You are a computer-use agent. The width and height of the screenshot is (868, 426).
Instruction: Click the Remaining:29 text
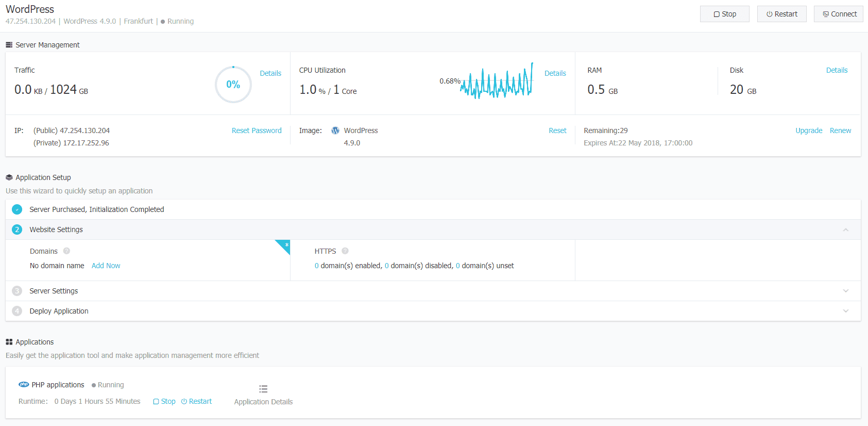(x=606, y=130)
